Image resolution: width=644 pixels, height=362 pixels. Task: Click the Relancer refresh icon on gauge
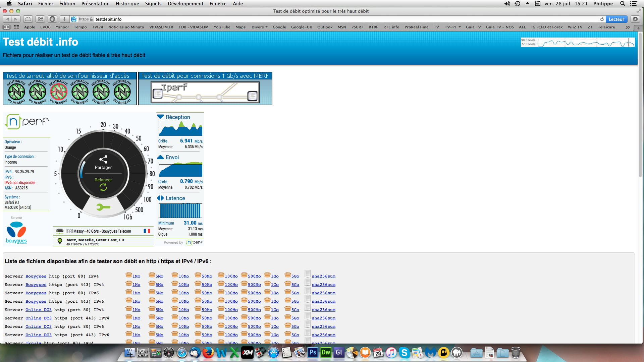(103, 188)
